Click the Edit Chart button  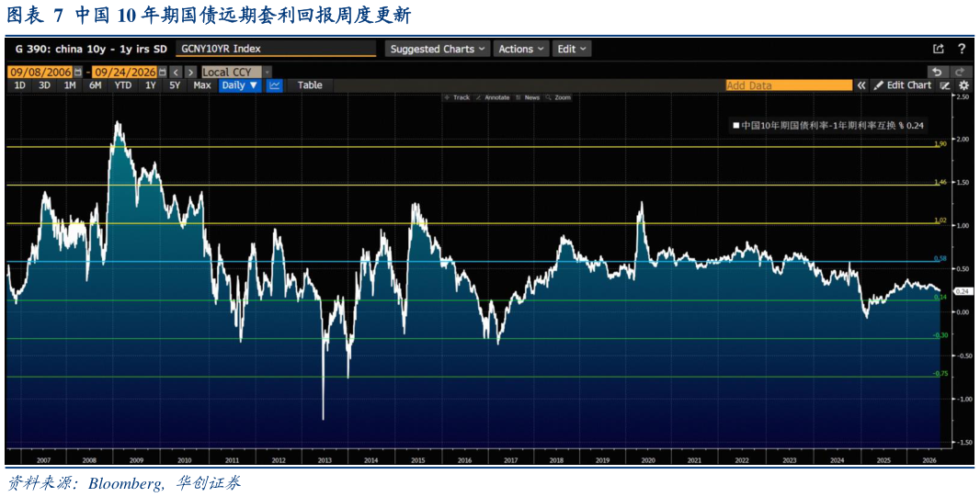click(903, 85)
